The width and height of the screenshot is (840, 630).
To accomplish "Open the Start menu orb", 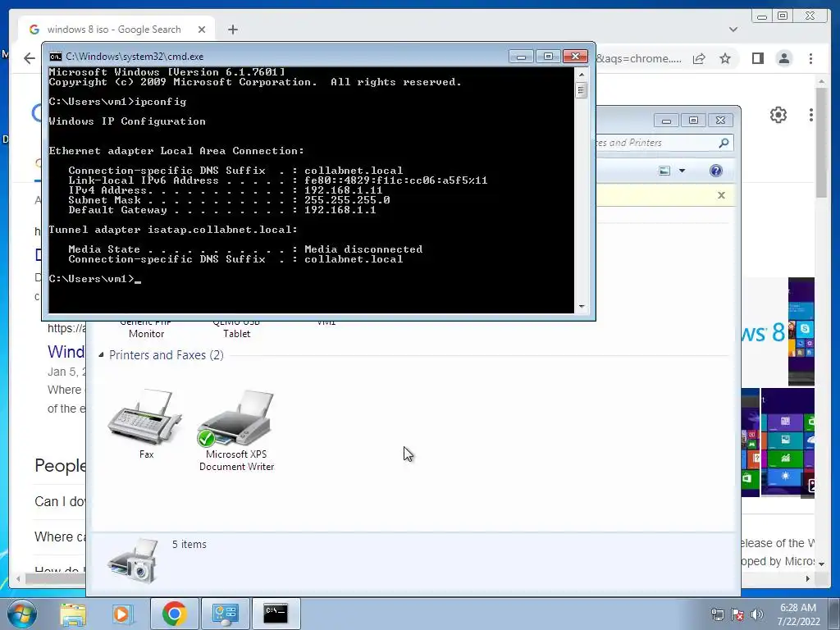I will coord(22,614).
